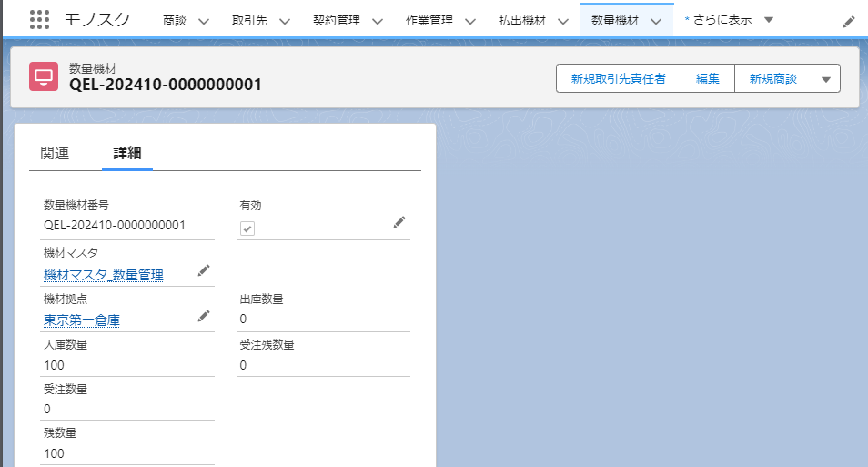Expand the 取引先 tab dropdown chevron
This screenshot has width=868, height=467.
[x=284, y=21]
